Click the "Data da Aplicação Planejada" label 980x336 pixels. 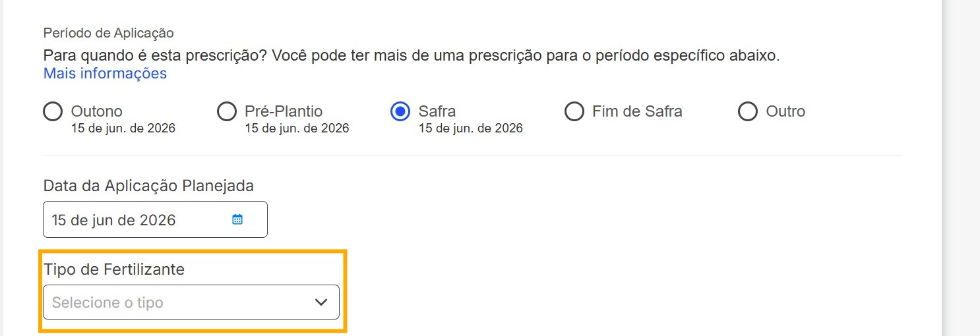coord(148,186)
